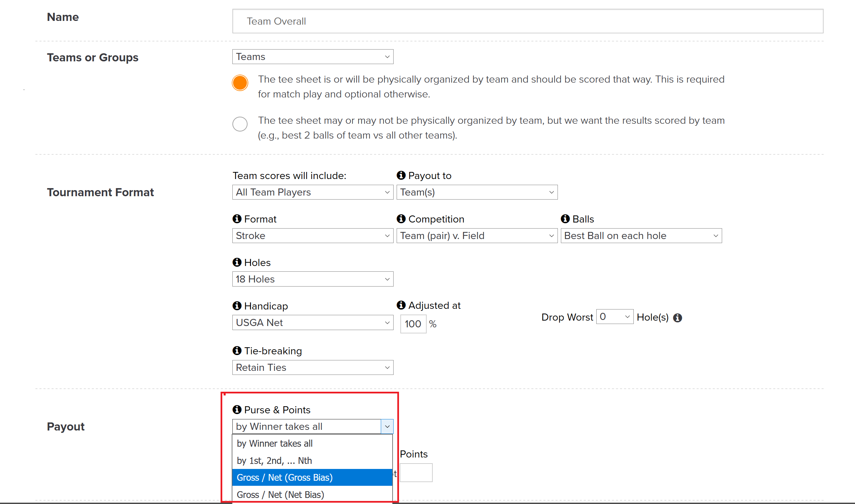
Task: Click the Handicap info icon
Action: (237, 306)
